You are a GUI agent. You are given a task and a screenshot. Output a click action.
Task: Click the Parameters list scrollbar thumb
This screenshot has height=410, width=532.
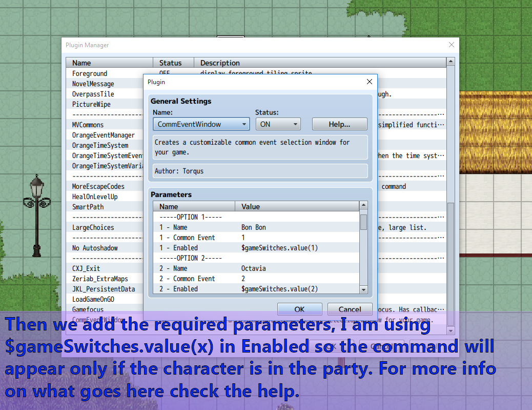[363, 222]
